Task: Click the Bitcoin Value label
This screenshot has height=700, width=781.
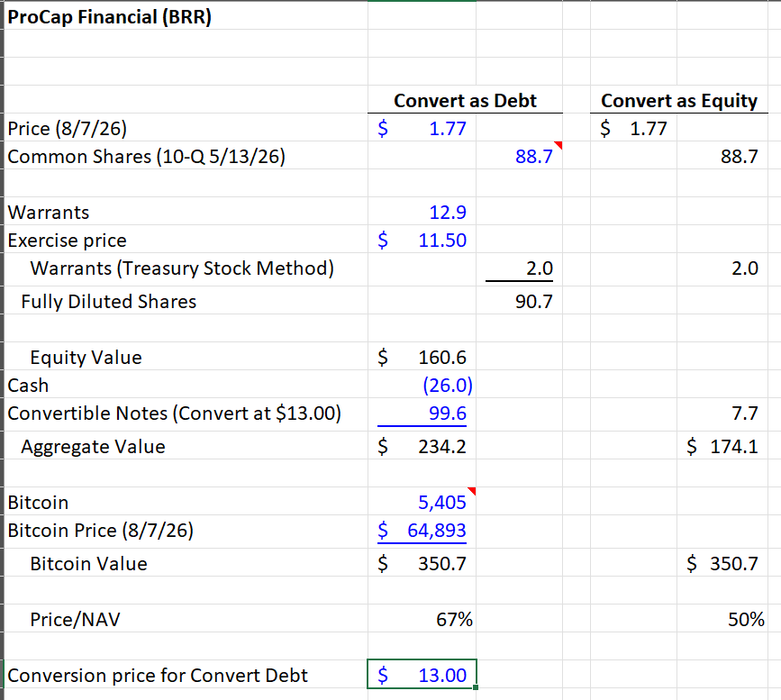Action: (x=88, y=563)
